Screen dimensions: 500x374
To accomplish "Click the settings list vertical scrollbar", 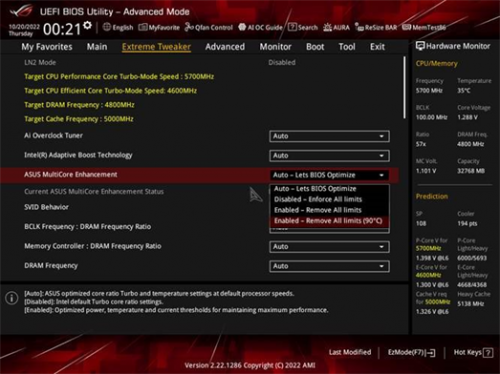I will tap(405, 87).
